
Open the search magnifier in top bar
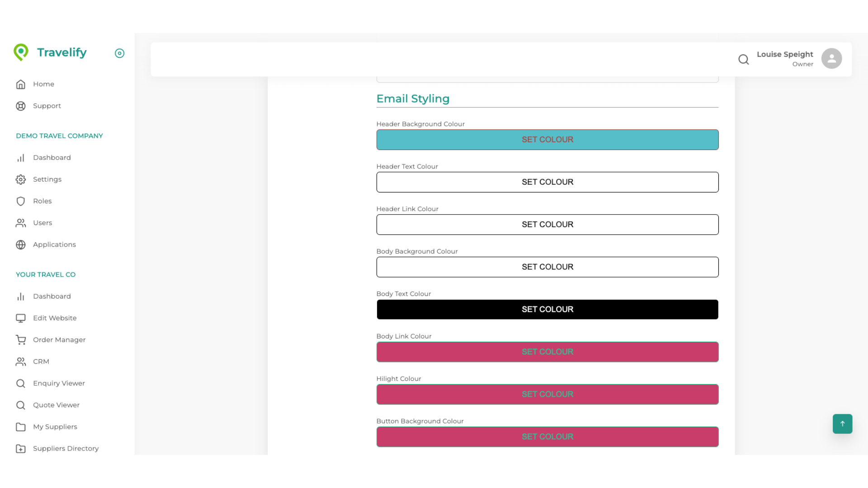tap(743, 59)
